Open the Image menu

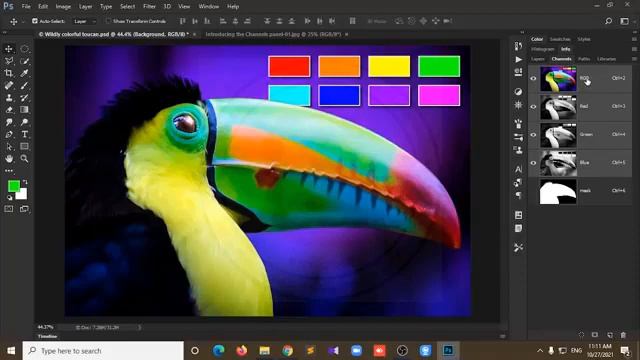coord(63,7)
